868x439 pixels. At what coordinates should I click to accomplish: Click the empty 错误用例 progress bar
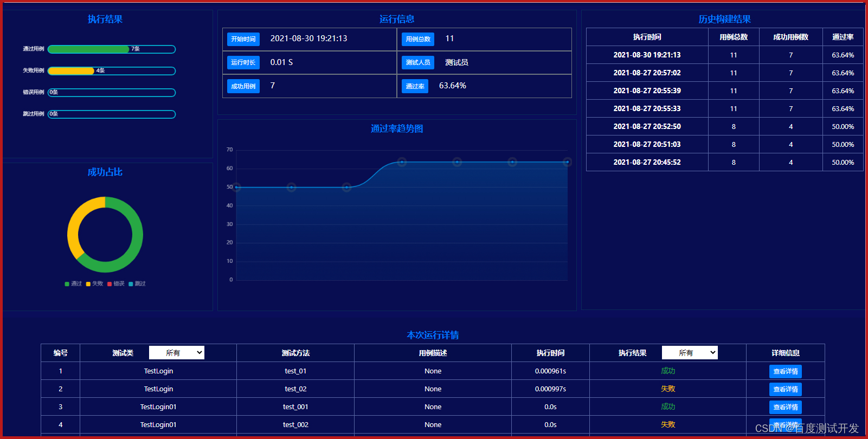click(x=112, y=93)
